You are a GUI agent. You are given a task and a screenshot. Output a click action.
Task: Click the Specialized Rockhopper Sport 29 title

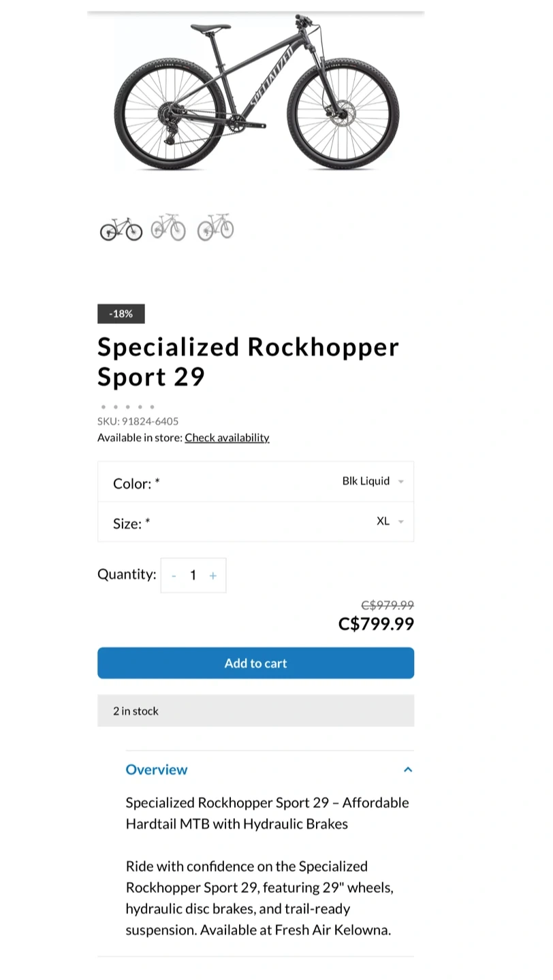248,361
